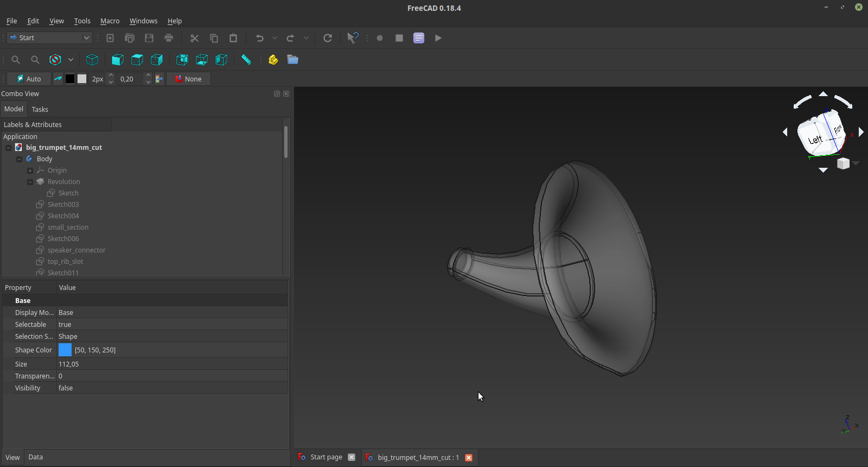The width and height of the screenshot is (868, 467).
Task: Pick the black line color swatch
Action: [70, 79]
